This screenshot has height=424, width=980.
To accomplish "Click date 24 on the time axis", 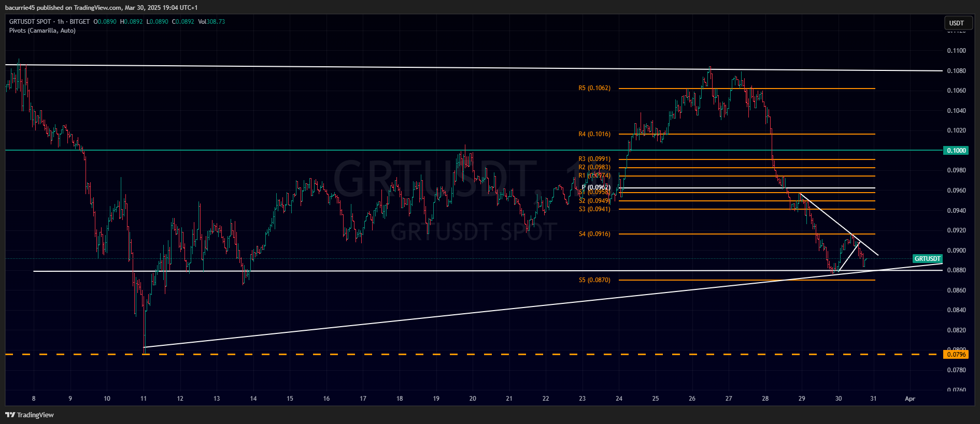I will (x=619, y=399).
